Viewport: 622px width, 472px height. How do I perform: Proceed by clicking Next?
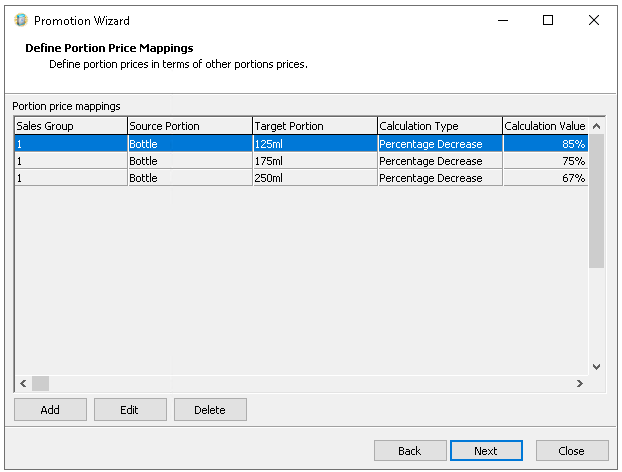tap(486, 451)
